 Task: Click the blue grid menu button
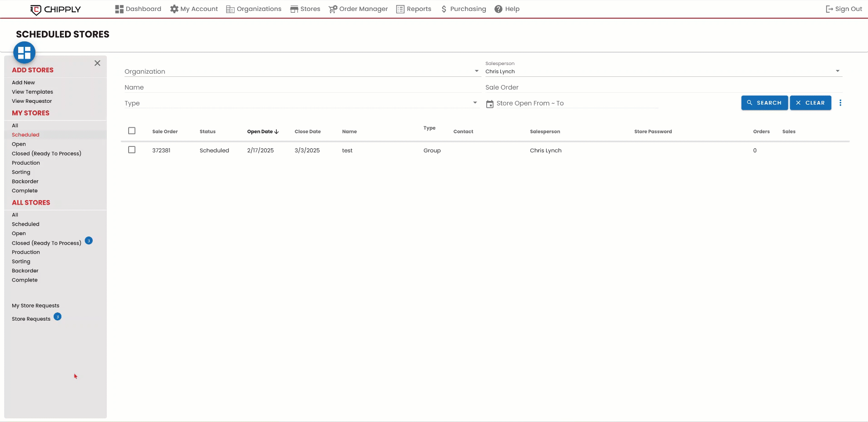coord(25,53)
